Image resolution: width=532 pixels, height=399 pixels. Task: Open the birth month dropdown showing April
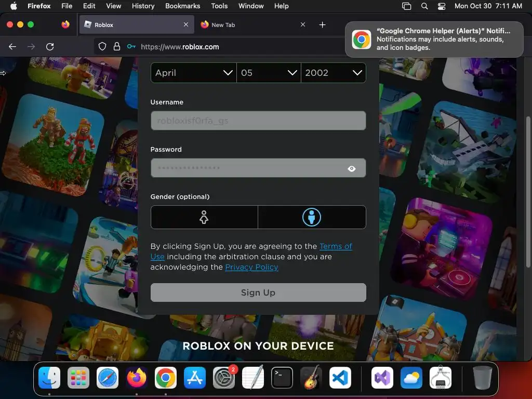click(194, 73)
